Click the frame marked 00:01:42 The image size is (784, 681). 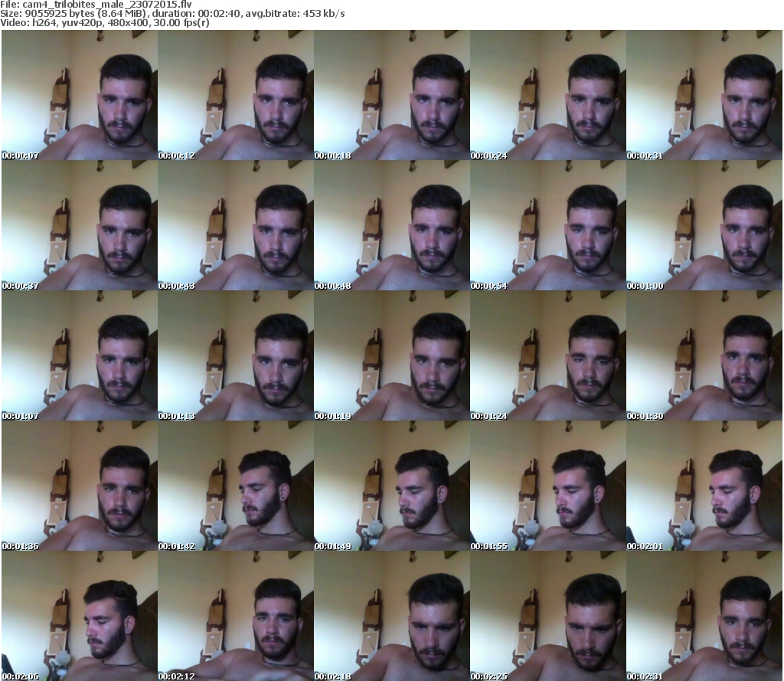(x=235, y=486)
